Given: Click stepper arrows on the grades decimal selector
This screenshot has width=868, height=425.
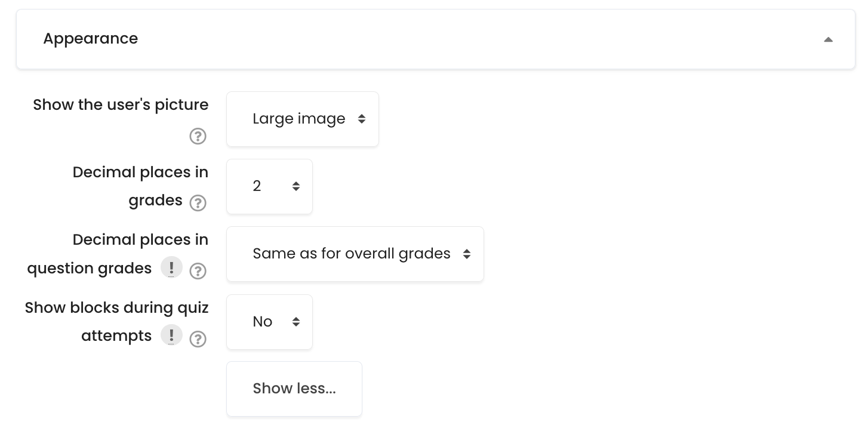Looking at the screenshot, I should (296, 186).
